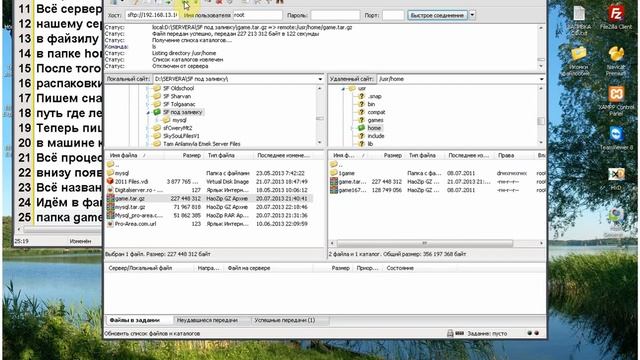Collapse the SF под заливку tree node
The width and height of the screenshot is (640, 360).
point(149,112)
